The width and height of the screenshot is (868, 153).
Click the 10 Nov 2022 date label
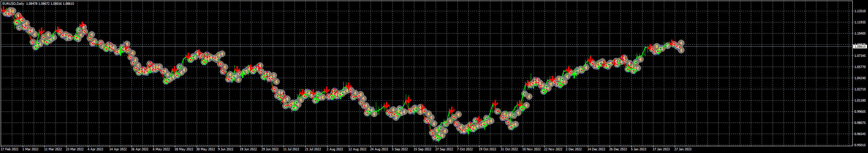tap(531, 149)
